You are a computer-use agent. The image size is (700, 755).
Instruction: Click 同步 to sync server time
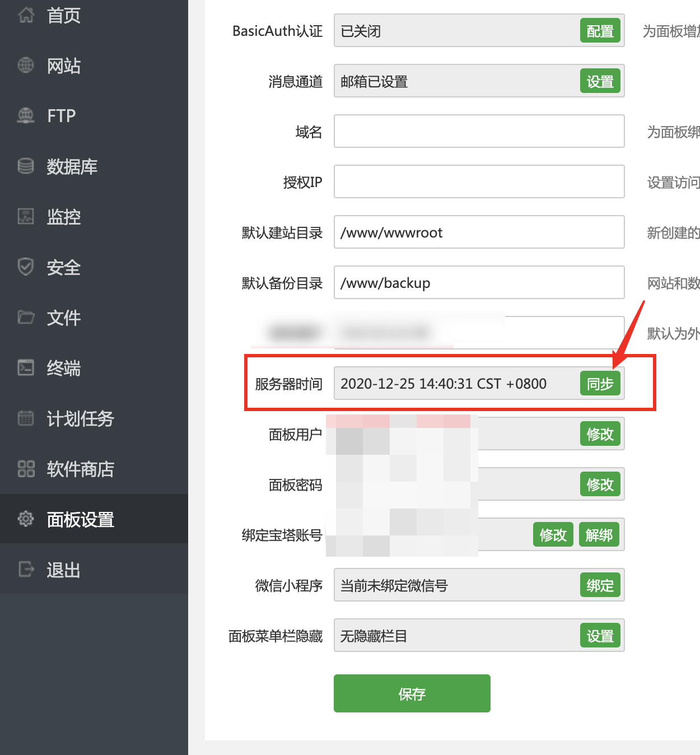(x=600, y=384)
